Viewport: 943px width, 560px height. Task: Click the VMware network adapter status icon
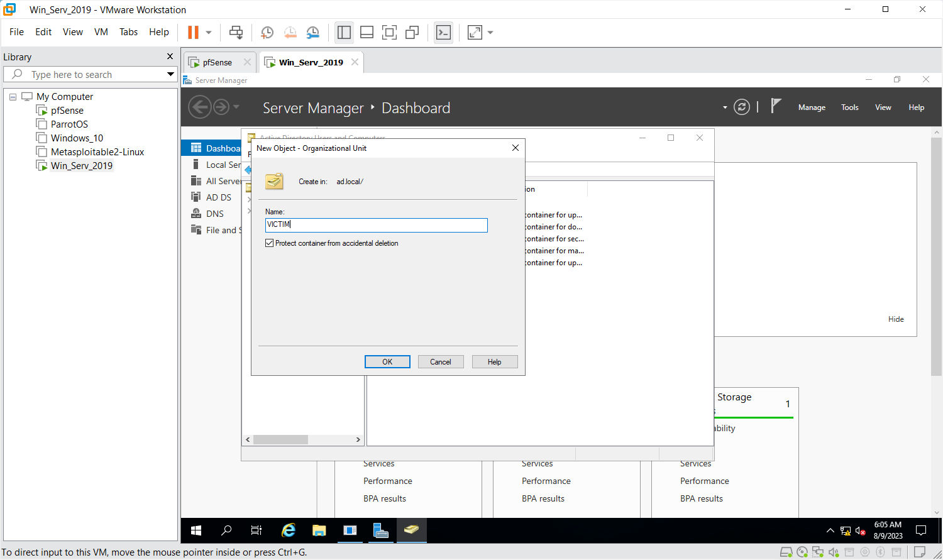[817, 552]
